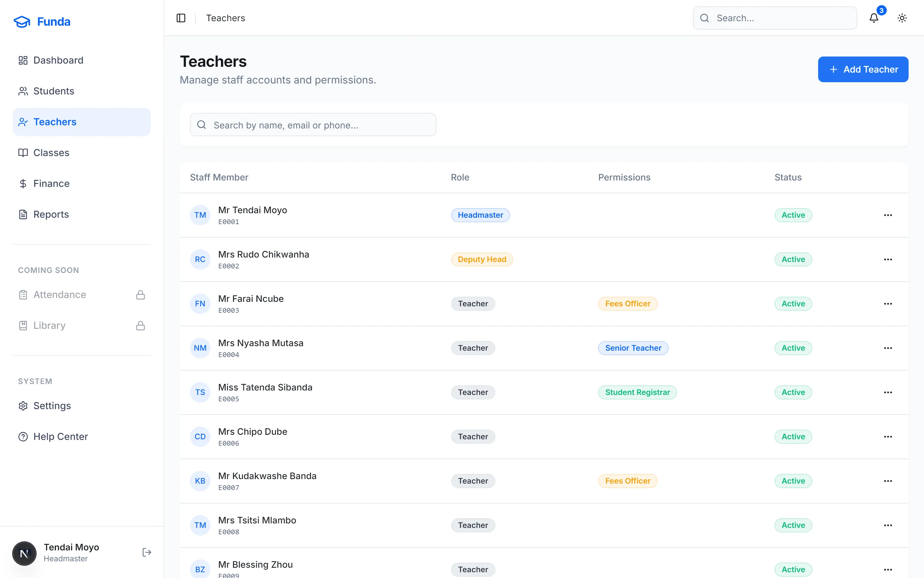Click the locked Library item

(82, 326)
